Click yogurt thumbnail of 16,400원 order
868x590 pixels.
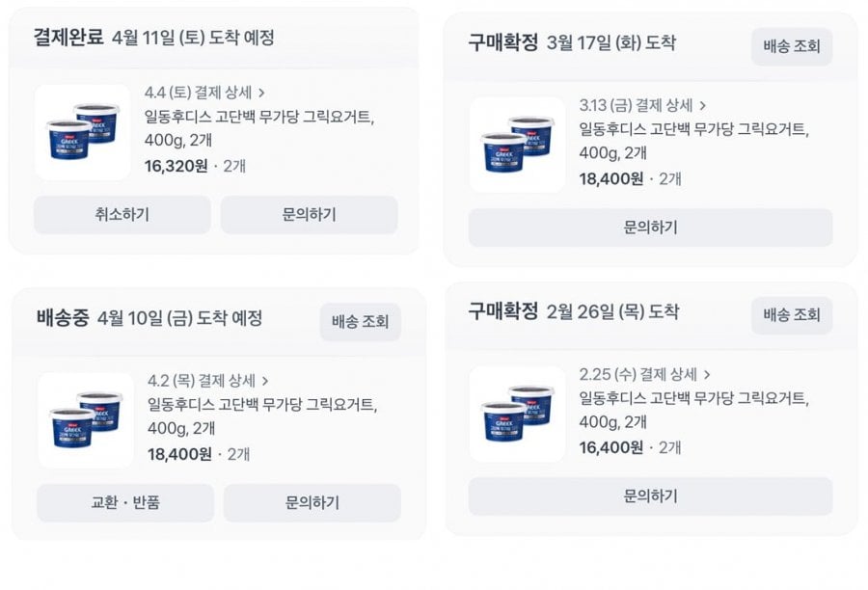[x=518, y=414]
